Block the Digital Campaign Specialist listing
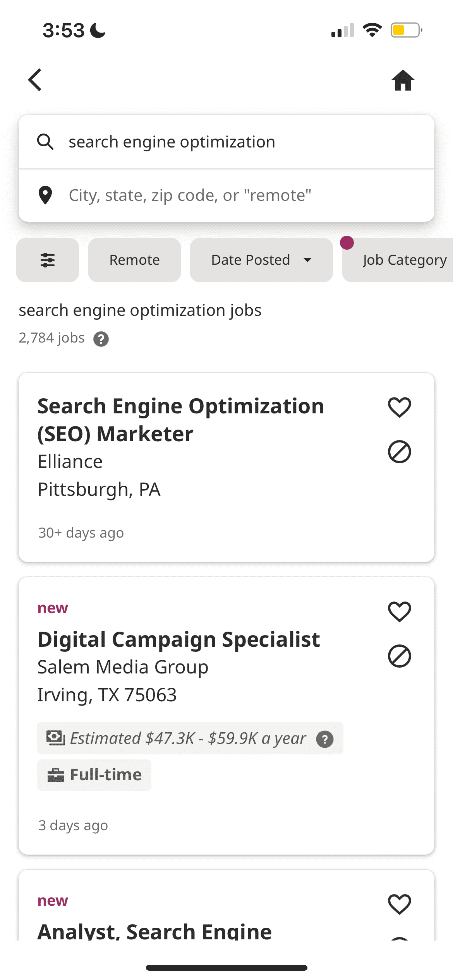This screenshot has height=980, width=453. coord(399,656)
